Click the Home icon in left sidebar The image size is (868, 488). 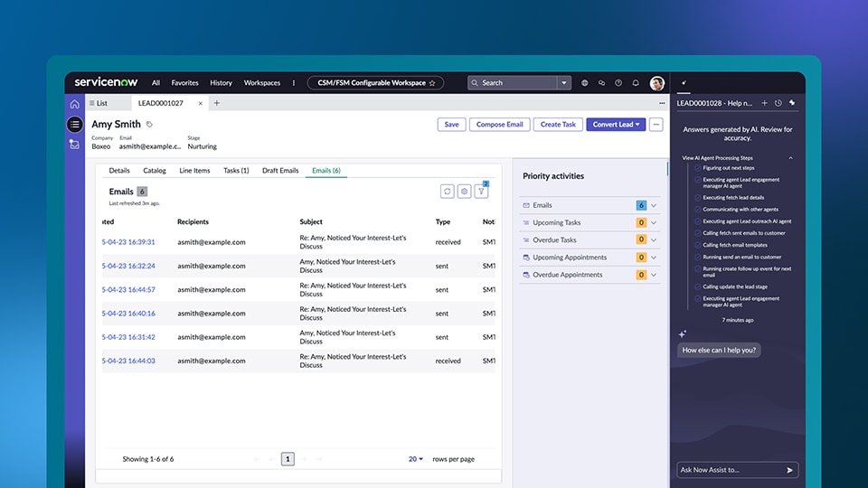pos(74,104)
